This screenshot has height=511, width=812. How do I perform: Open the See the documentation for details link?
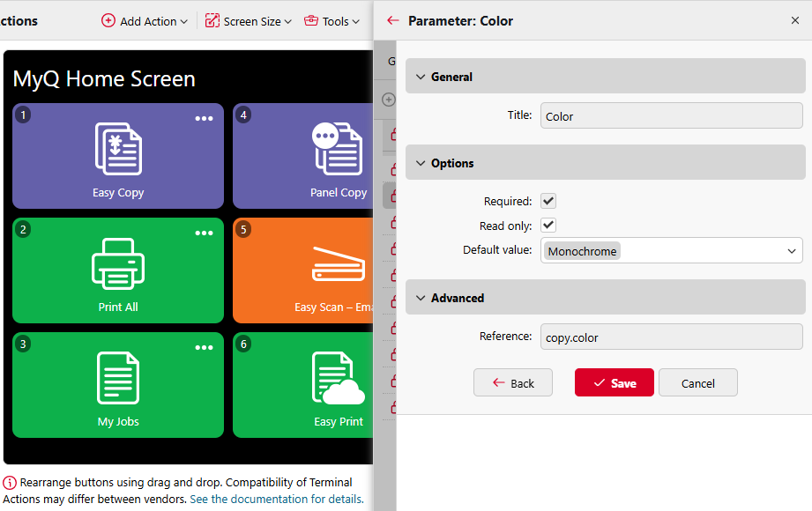[276, 499]
